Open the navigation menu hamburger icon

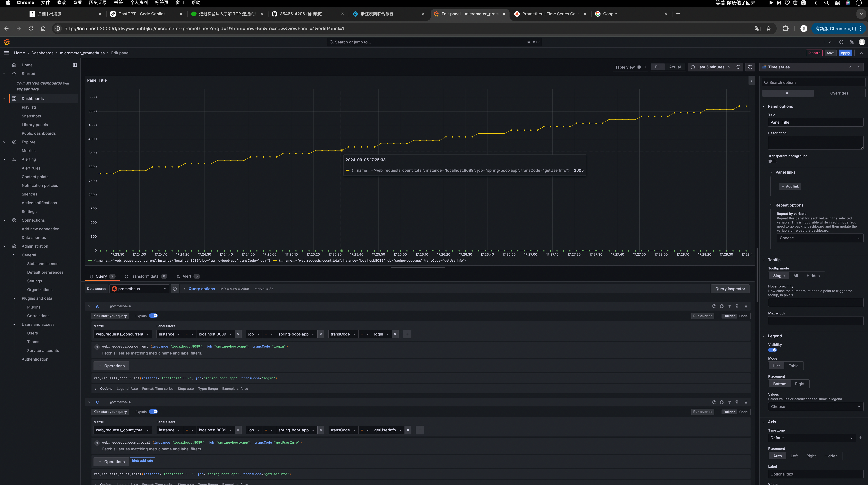(x=6, y=53)
